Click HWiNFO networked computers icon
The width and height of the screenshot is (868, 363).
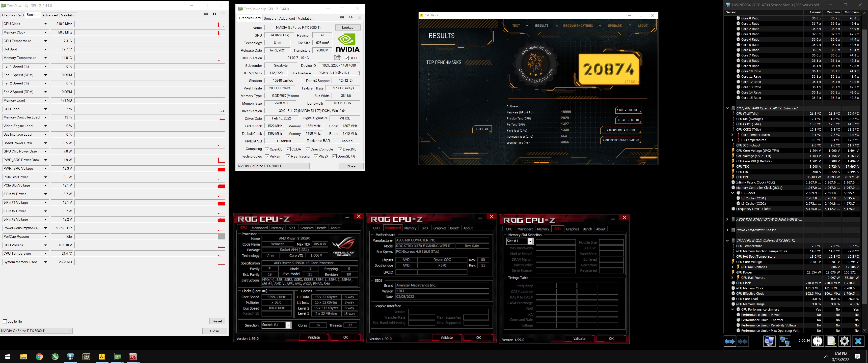point(785,342)
